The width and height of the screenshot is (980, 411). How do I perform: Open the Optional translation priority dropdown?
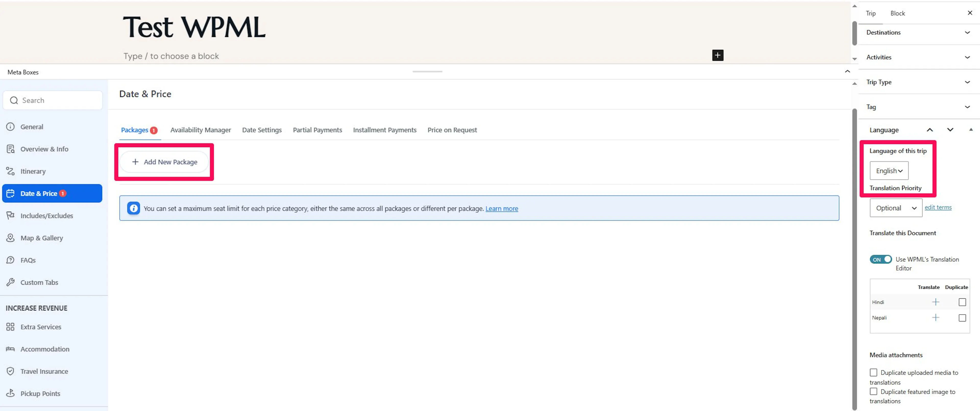coord(896,208)
